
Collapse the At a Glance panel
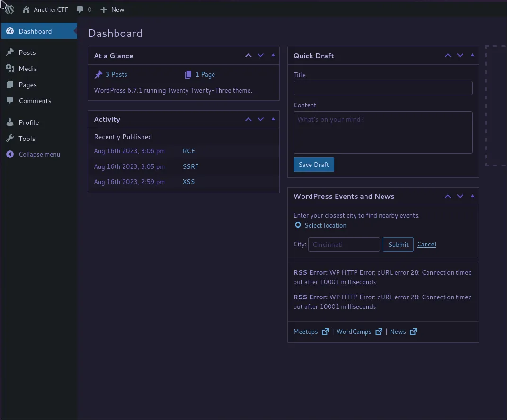[x=273, y=55]
